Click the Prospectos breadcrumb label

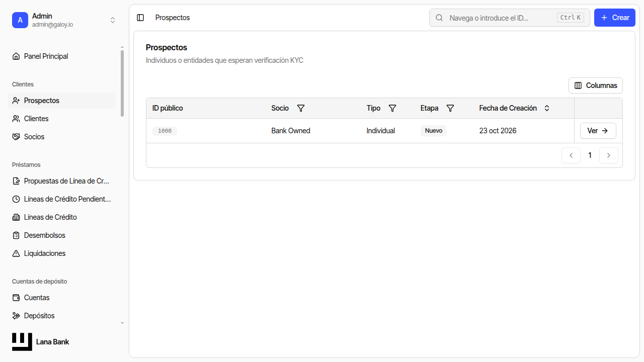point(173,18)
